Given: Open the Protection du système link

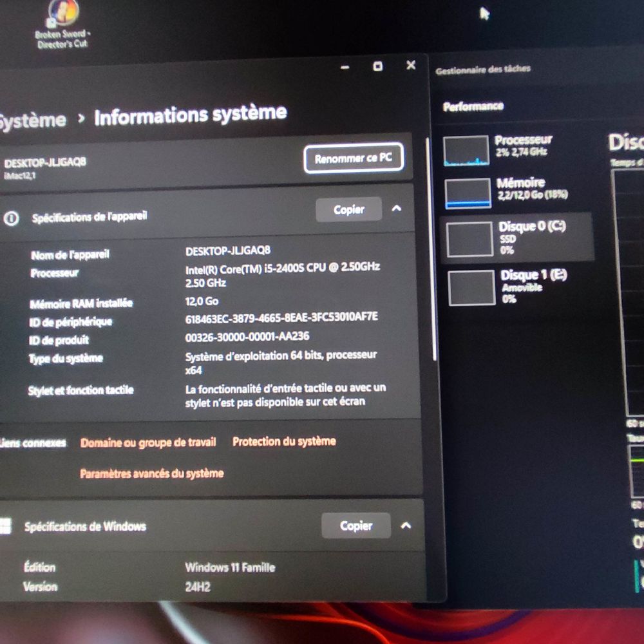Looking at the screenshot, I should tap(284, 441).
